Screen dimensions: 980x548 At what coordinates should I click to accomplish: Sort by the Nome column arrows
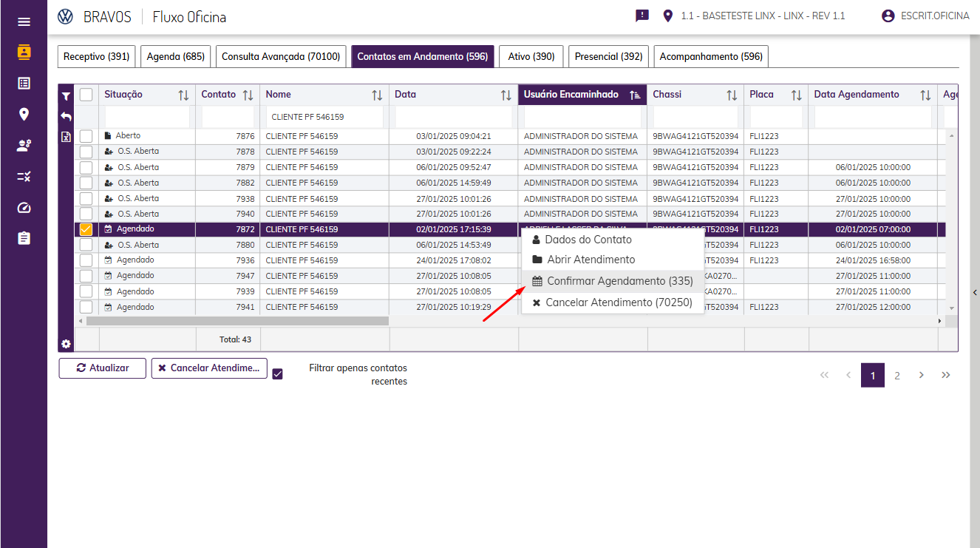(377, 95)
